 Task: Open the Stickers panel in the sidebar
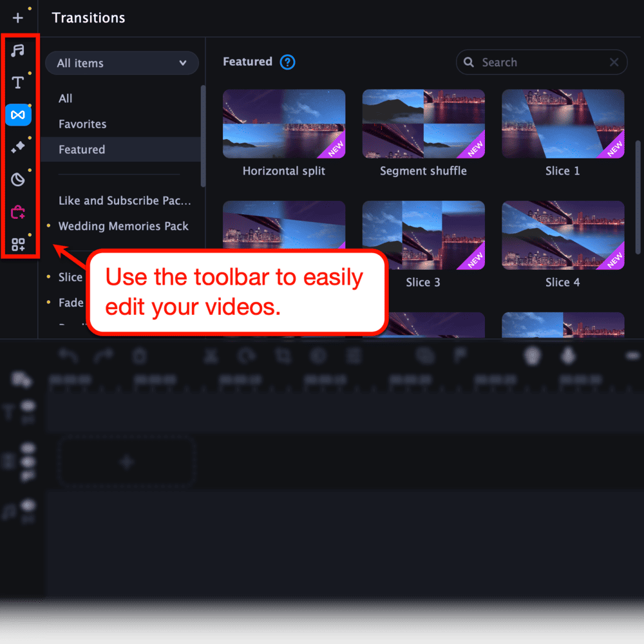19,180
